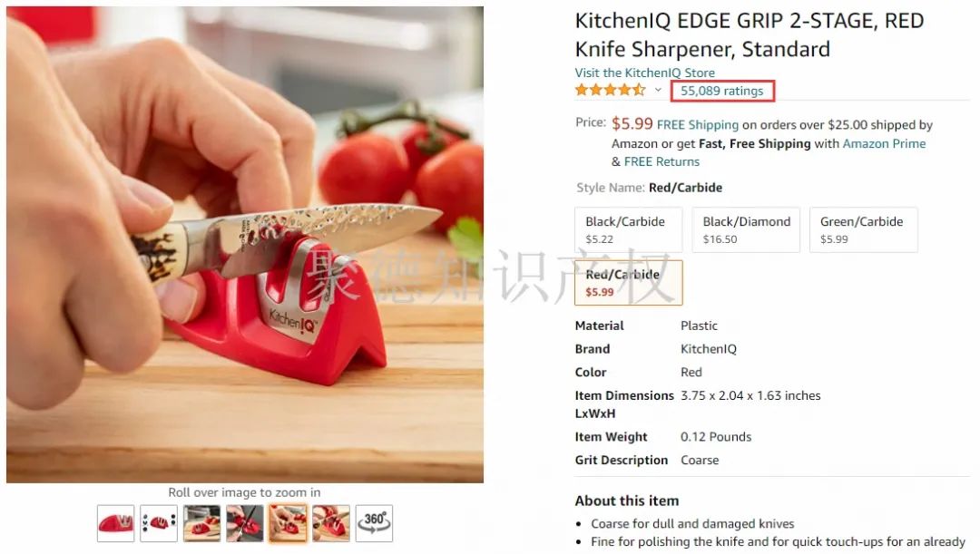Viewport: 980px width, 554px height.
Task: Choose the Green/Carbide style option
Action: (x=863, y=229)
